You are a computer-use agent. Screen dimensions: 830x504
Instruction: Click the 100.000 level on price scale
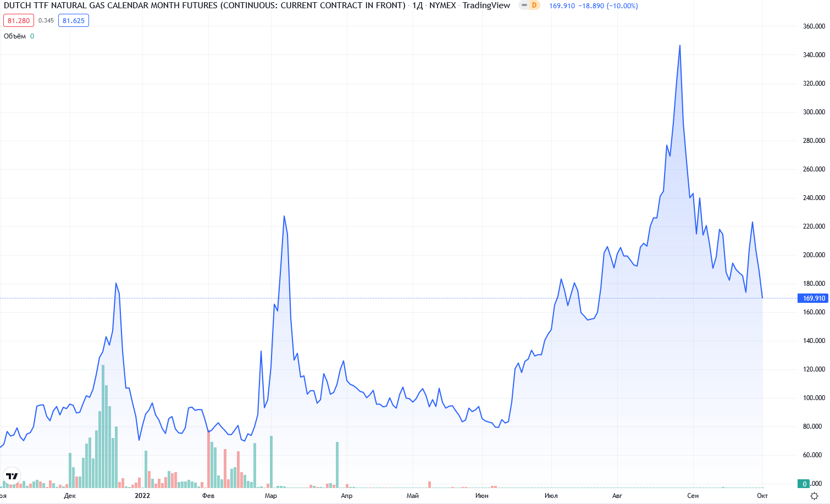pos(814,398)
